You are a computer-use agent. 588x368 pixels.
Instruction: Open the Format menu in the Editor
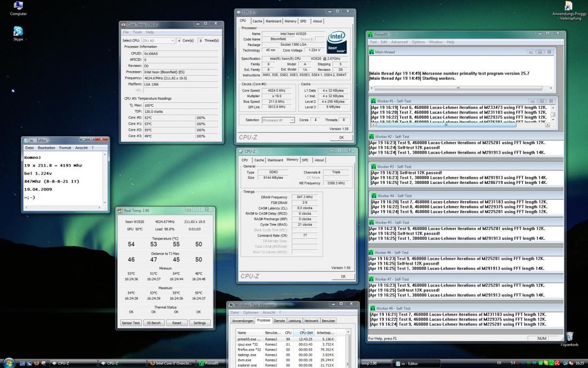pyautogui.click(x=65, y=148)
